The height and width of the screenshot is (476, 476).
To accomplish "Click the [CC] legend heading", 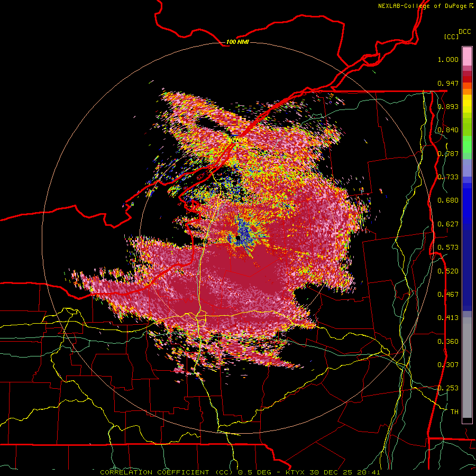I will pos(451,36).
